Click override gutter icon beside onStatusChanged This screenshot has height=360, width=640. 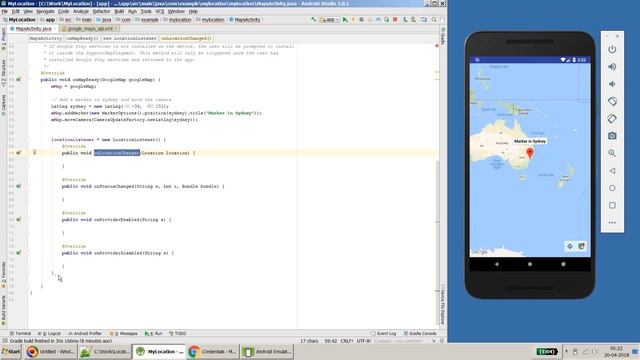(18, 186)
